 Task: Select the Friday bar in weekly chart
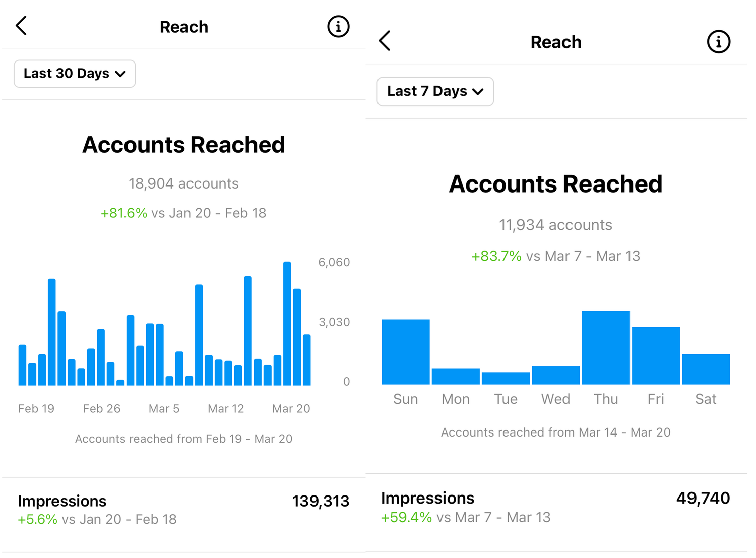(x=655, y=356)
